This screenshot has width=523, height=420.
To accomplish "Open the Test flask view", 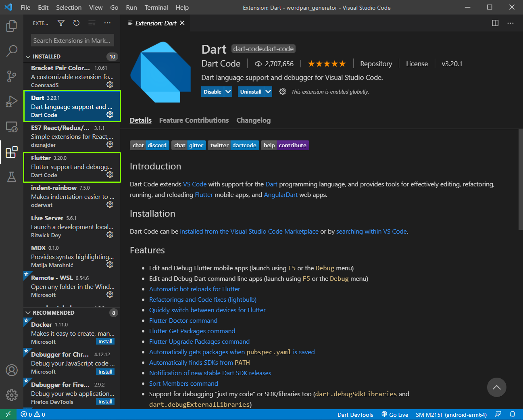I will point(12,177).
